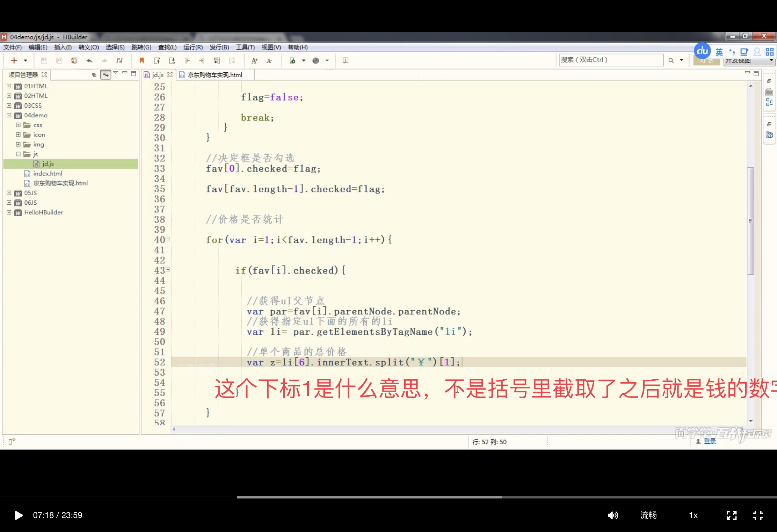Click the grey round globe toolbar icon
Viewport: 777px width, 532px height.
(x=316, y=60)
